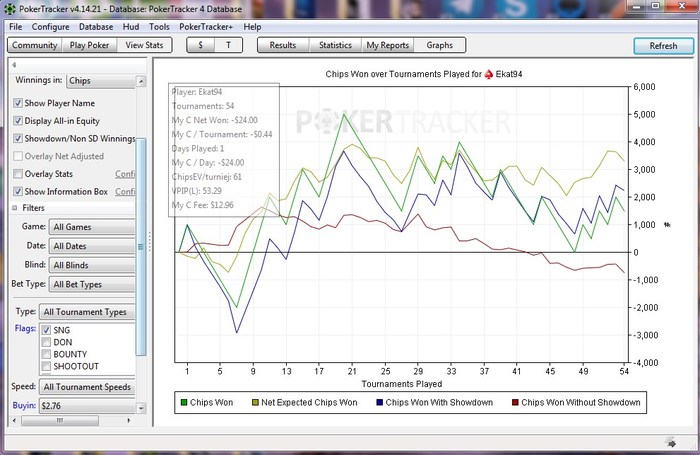Open the Blind filter dropdown
The height and width of the screenshot is (455, 700).
(x=92, y=265)
